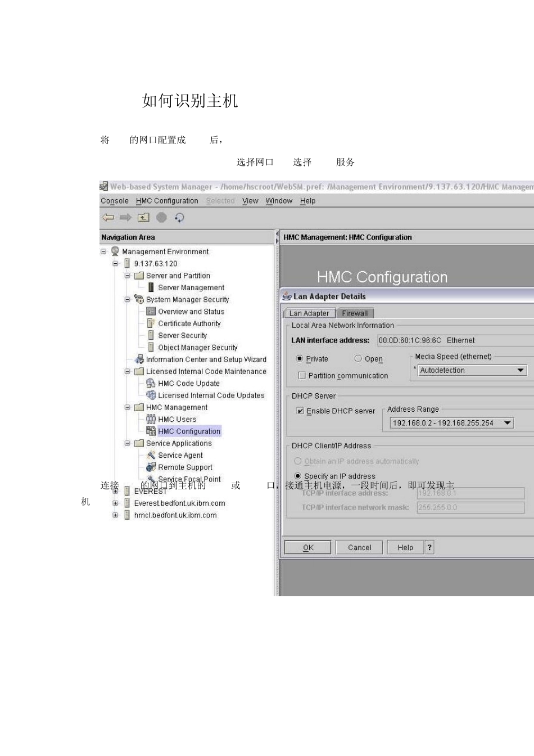
Task: Open the View menu
Action: 250,201
